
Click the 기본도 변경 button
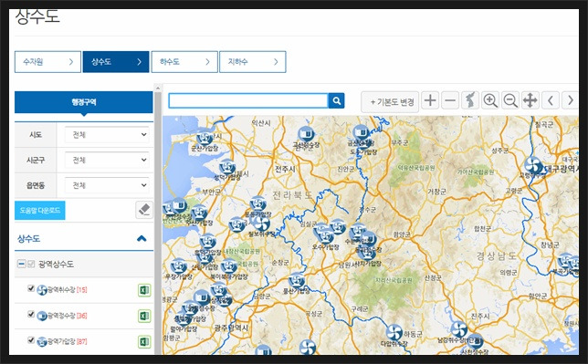(x=390, y=102)
